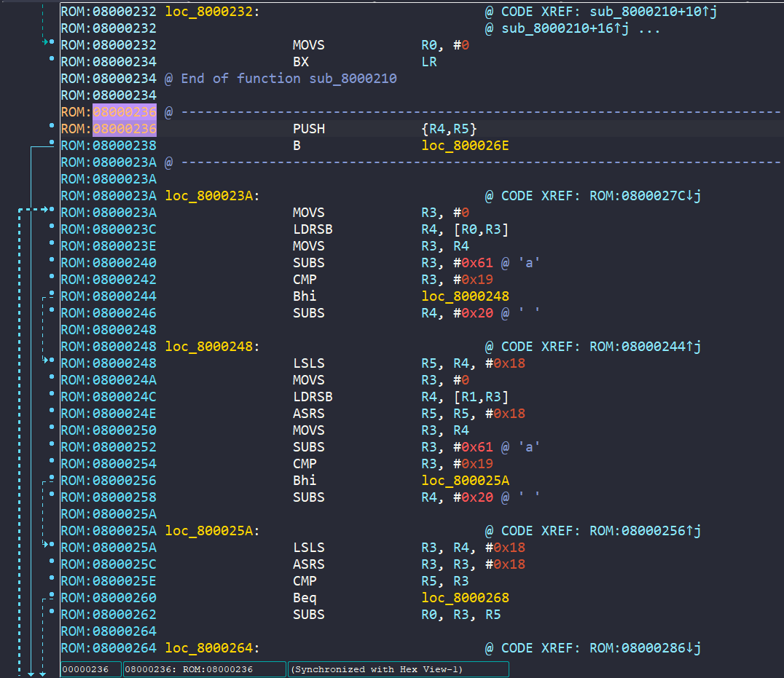784x678 pixels.
Task: Follow loc_800025A operand of Bhi instruction
Action: click(x=465, y=481)
